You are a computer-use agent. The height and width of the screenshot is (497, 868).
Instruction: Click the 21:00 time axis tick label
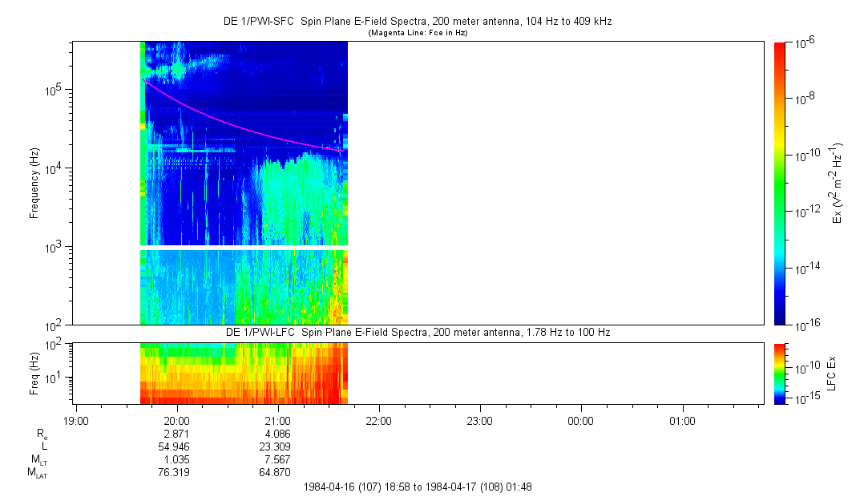pyautogui.click(x=277, y=420)
